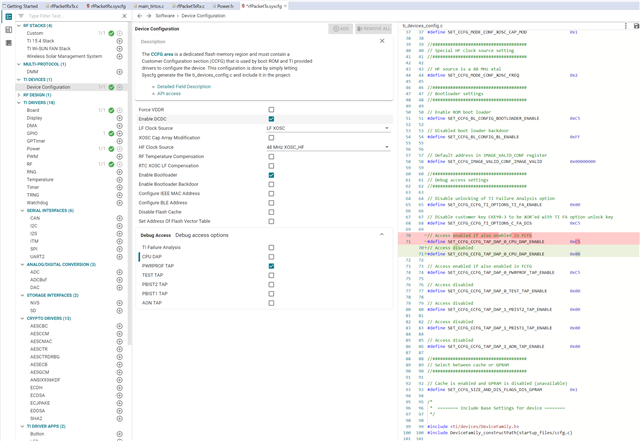Open the Detailed Field Description link
640x441 pixels.
pos(184,87)
